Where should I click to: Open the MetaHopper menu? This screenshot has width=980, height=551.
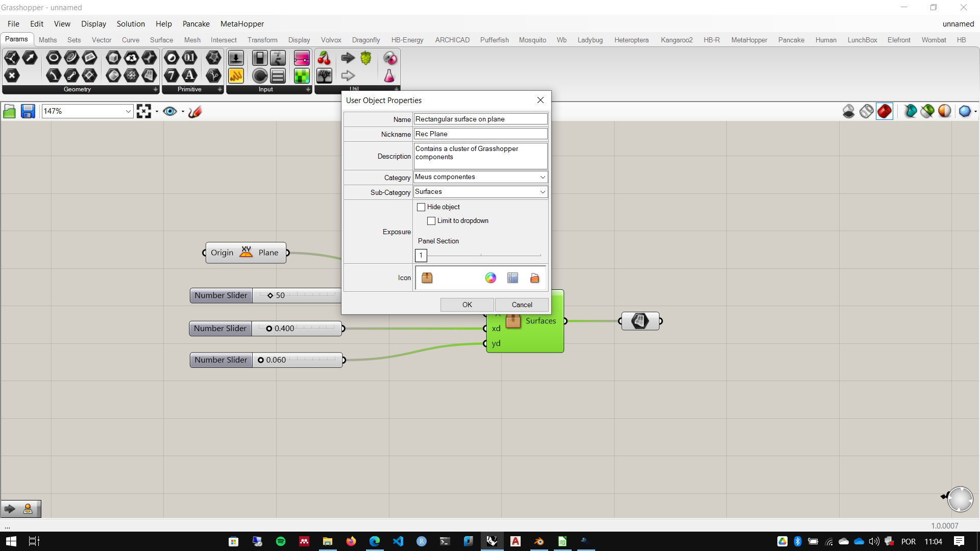(x=242, y=23)
